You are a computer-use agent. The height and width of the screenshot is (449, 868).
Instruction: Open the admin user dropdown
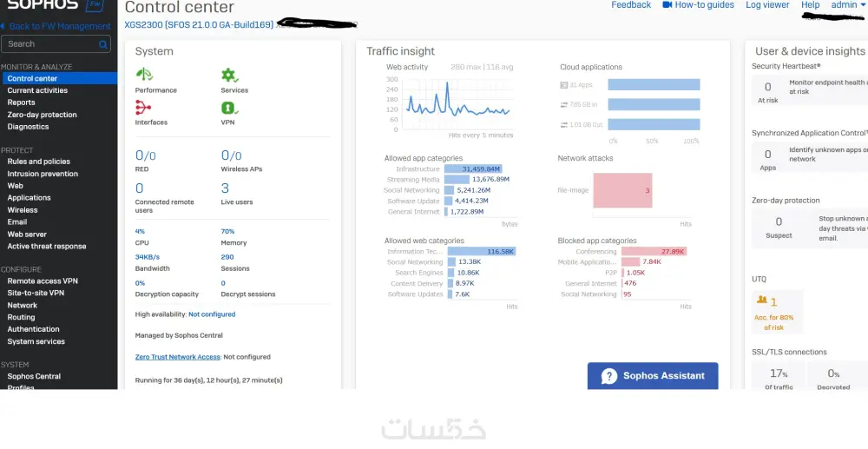[847, 5]
